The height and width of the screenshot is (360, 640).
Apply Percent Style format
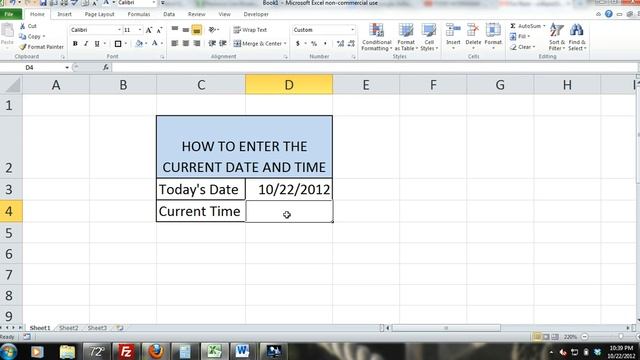(x=314, y=43)
